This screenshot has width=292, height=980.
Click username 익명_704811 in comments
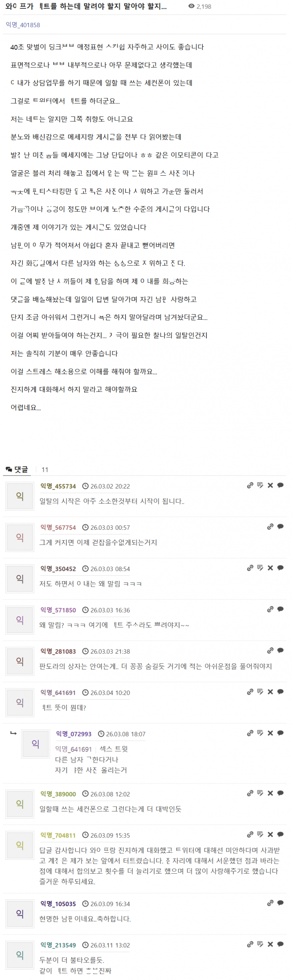(x=58, y=835)
